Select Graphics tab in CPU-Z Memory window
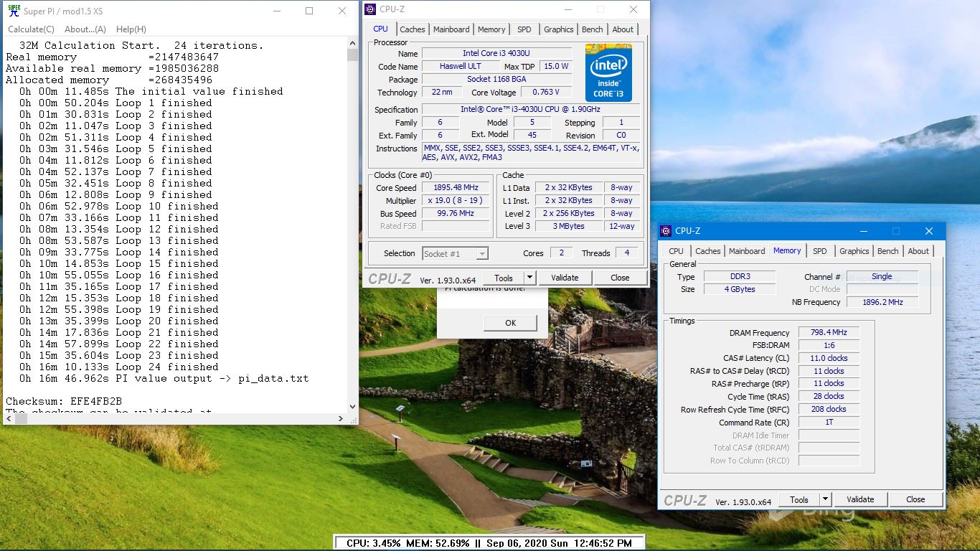This screenshot has height=551, width=980. click(854, 251)
